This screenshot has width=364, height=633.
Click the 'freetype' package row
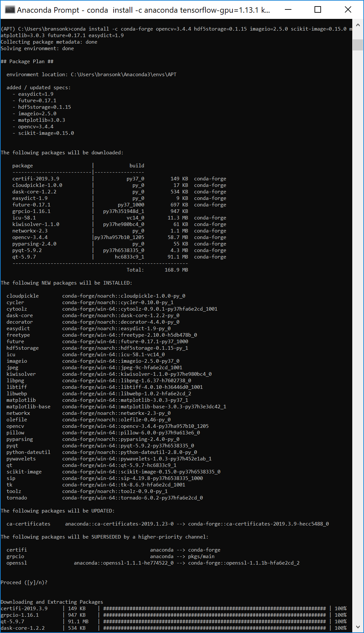tap(102, 335)
